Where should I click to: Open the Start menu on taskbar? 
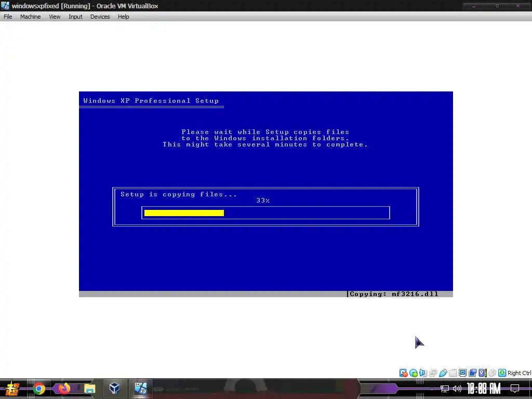pos(12,389)
